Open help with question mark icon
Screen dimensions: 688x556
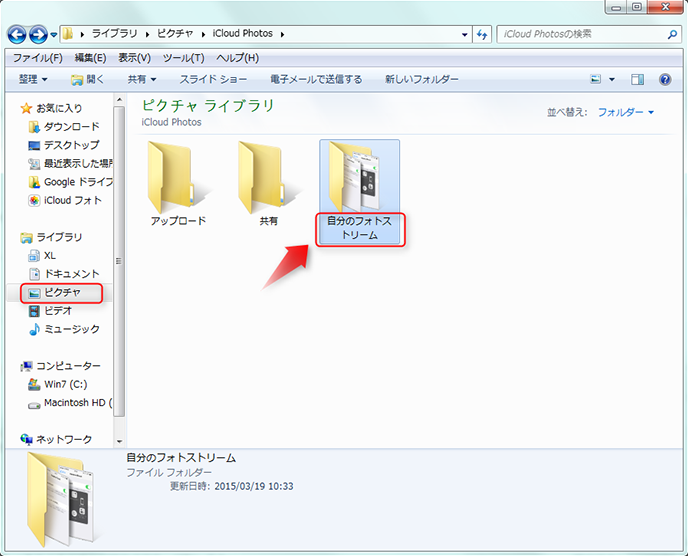pos(665,79)
